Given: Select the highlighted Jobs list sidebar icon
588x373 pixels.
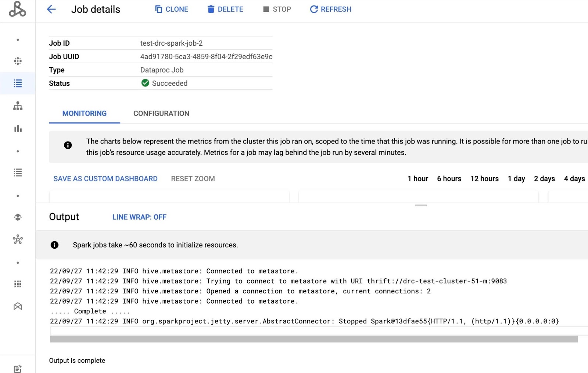Looking at the screenshot, I should tap(18, 84).
